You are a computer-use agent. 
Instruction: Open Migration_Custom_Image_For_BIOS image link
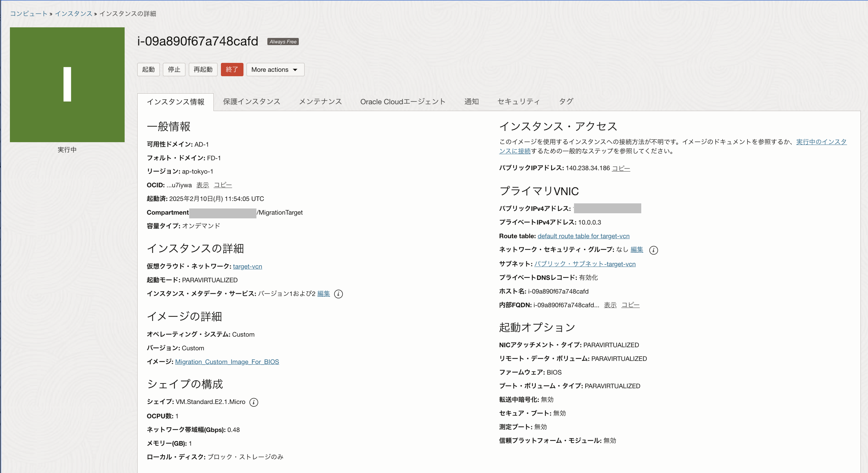[227, 362]
